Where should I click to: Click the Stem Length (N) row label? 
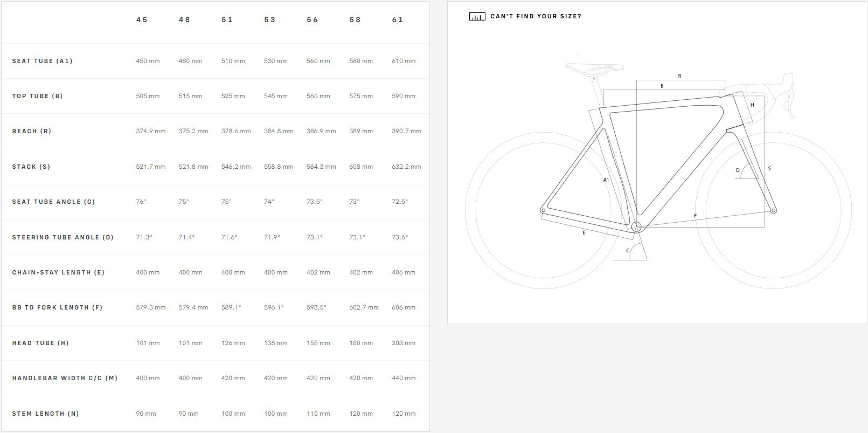click(x=45, y=414)
